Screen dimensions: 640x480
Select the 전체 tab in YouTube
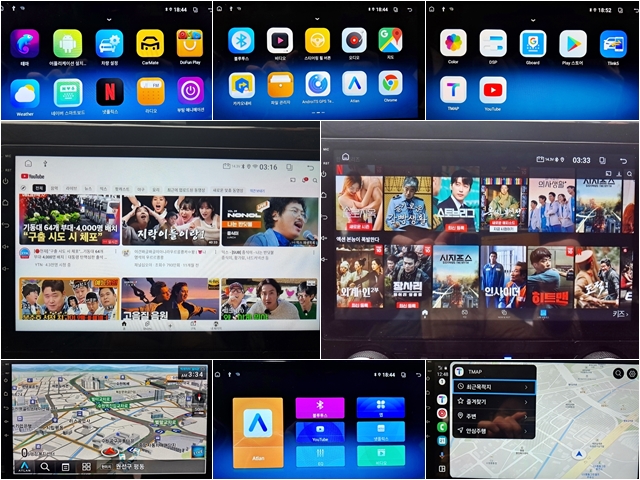39,187
